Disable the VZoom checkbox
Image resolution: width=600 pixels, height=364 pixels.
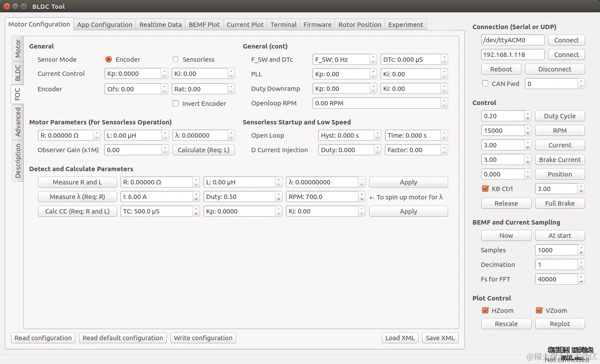539,310
